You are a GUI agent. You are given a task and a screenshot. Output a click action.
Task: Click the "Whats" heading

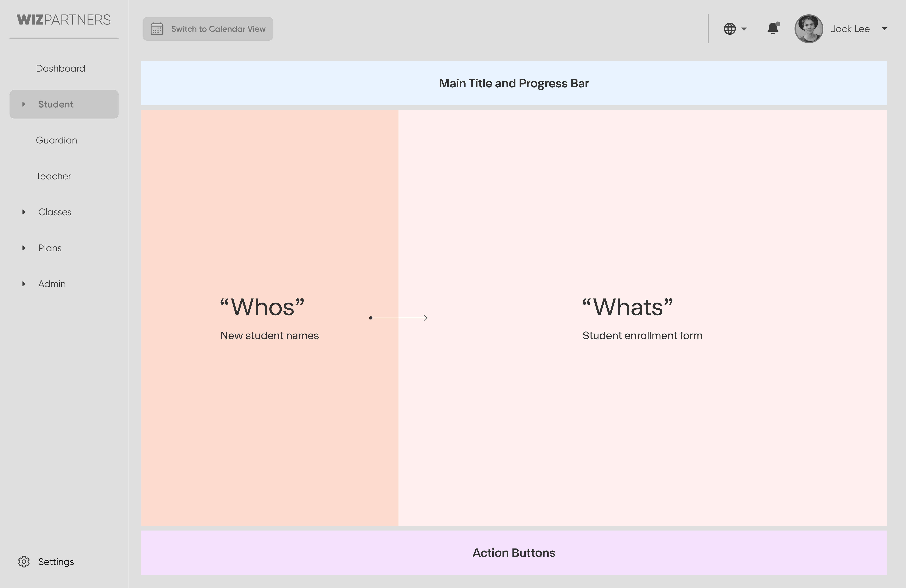[x=628, y=307]
